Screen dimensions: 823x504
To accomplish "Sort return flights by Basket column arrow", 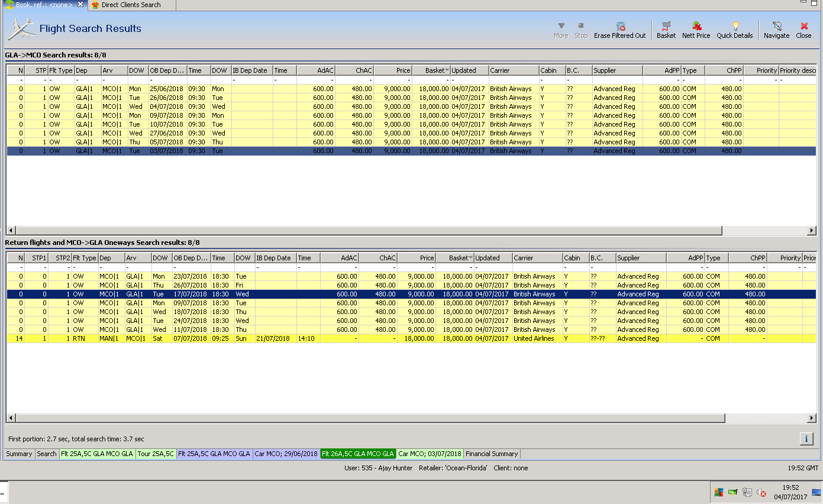I will 470,258.
